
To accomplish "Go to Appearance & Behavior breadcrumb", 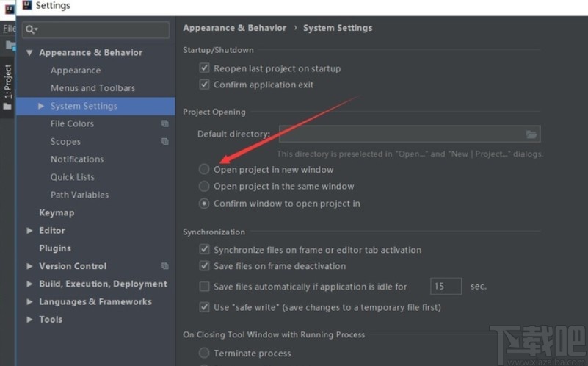I will pyautogui.click(x=234, y=28).
